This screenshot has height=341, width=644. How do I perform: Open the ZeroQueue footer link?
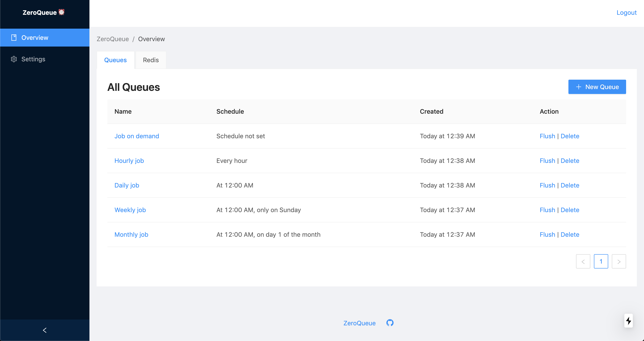[359, 323]
